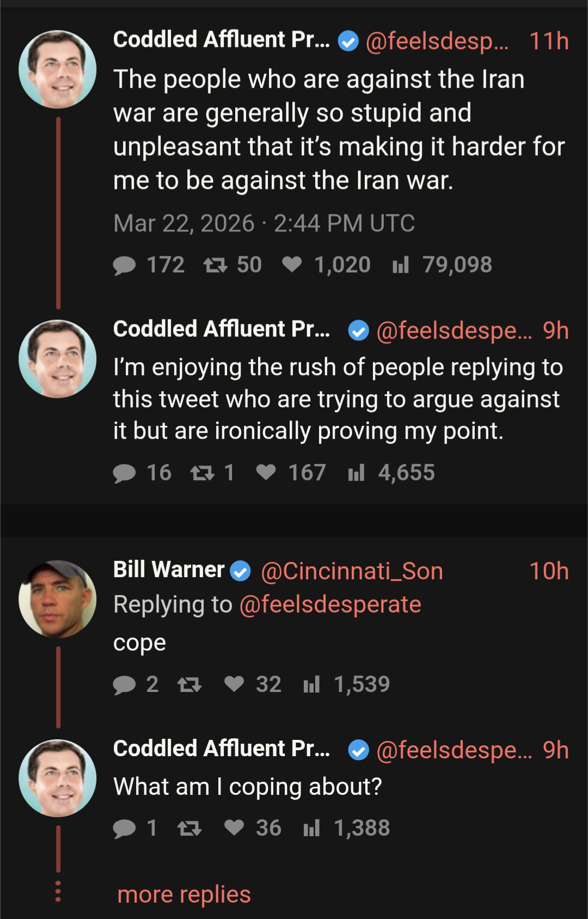Open Bill Warner's profile picture
588x919 pixels.
(58, 599)
